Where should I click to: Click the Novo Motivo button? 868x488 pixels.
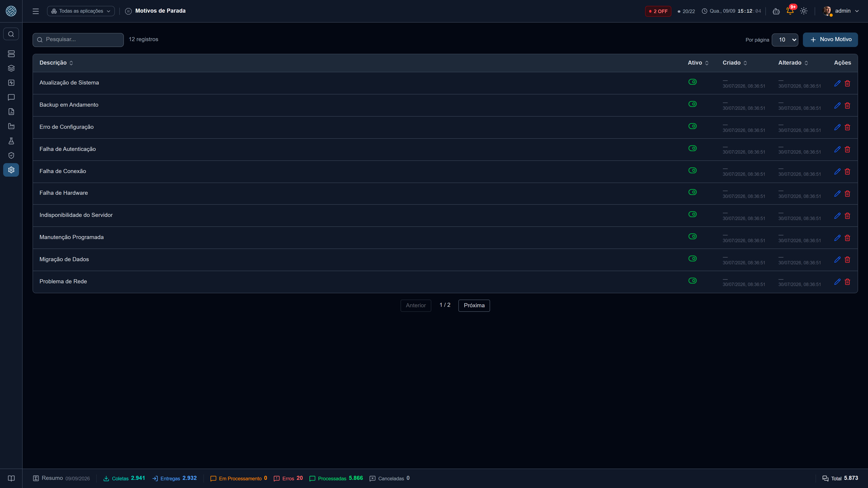[x=830, y=40]
